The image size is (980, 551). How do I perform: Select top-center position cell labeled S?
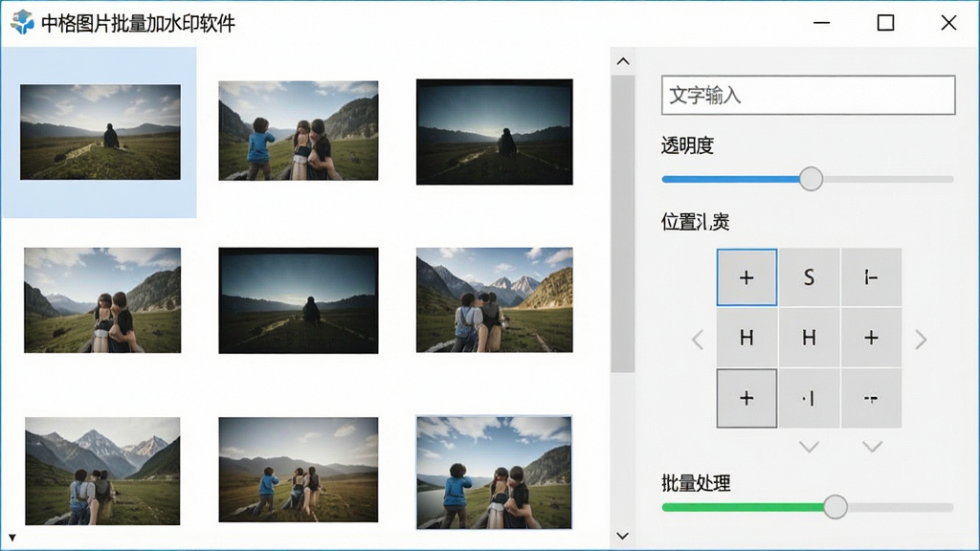tap(809, 277)
